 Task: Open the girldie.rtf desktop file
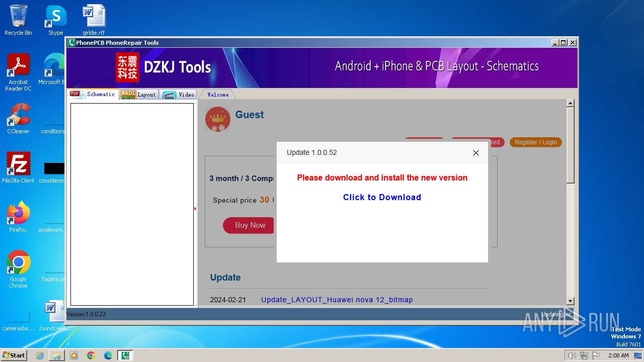click(94, 20)
